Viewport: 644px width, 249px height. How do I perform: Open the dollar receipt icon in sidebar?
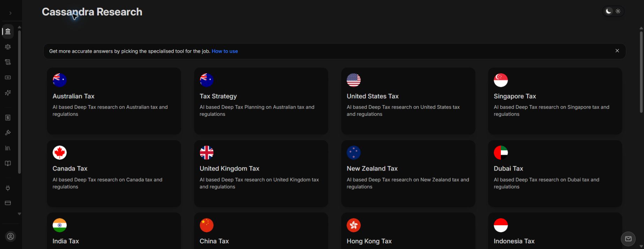8,118
